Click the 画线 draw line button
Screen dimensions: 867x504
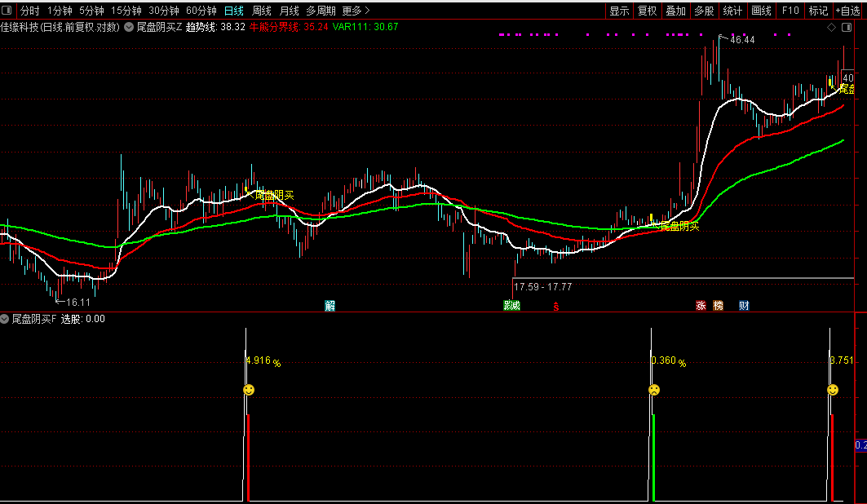762,11
